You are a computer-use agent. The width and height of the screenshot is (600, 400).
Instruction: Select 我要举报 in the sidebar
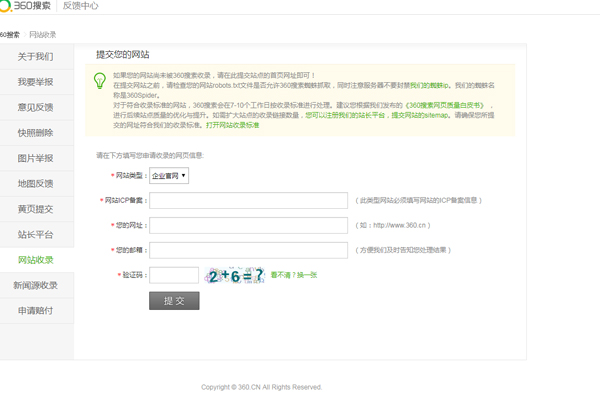coord(36,81)
